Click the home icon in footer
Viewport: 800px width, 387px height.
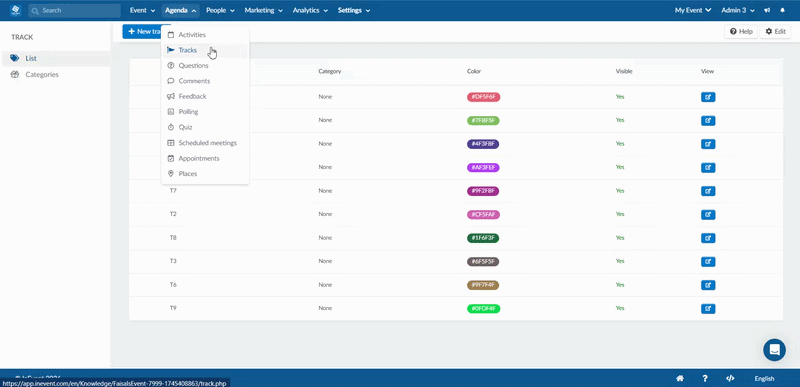click(680, 378)
